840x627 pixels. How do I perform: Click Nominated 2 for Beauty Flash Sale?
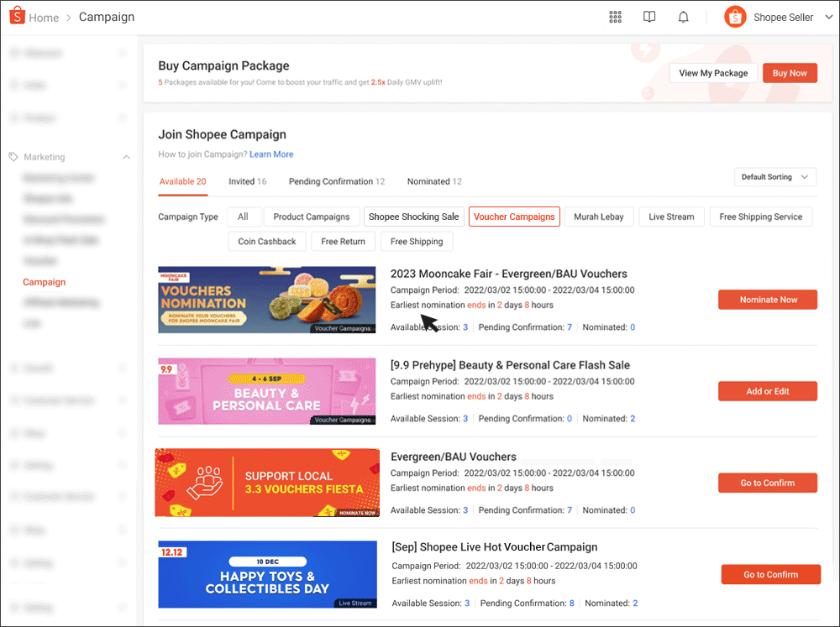click(x=608, y=419)
